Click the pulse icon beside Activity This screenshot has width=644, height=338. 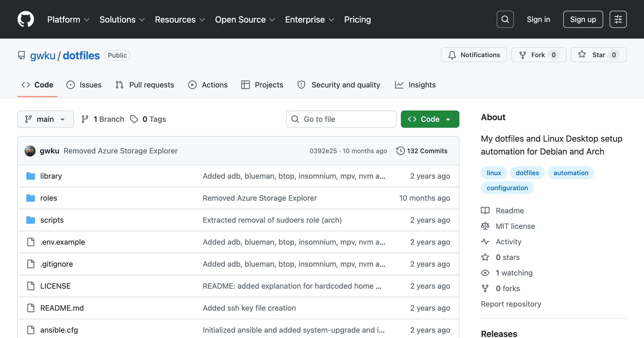(x=485, y=242)
